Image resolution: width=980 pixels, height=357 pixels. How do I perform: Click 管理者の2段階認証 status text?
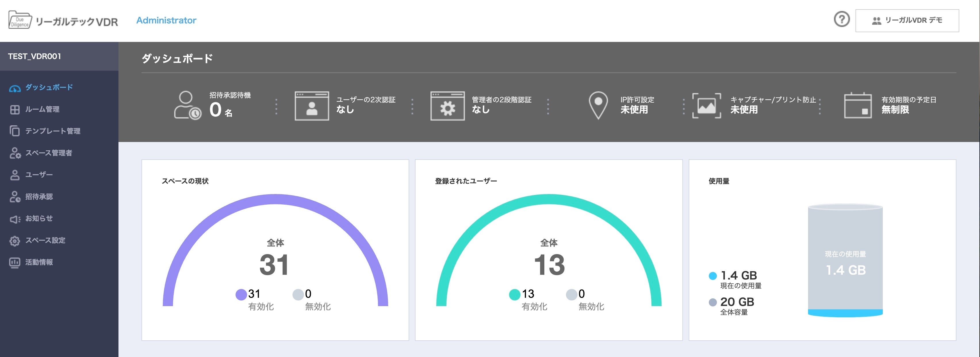tap(502, 105)
